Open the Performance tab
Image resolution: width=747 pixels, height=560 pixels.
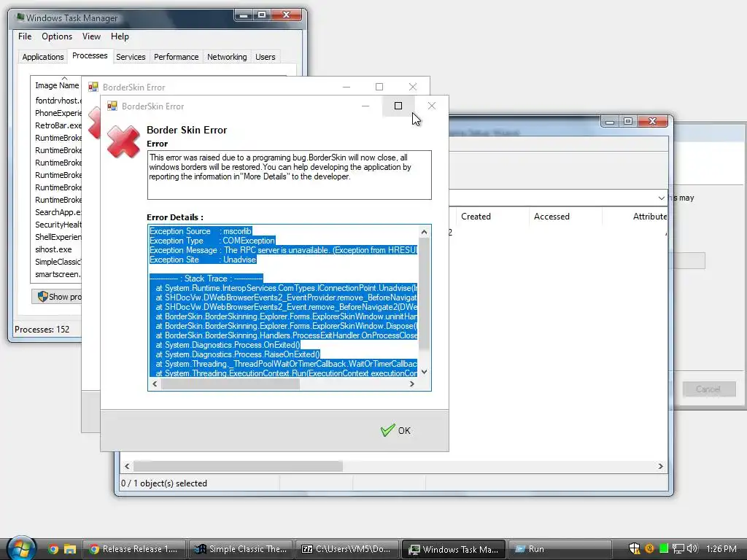click(x=176, y=57)
